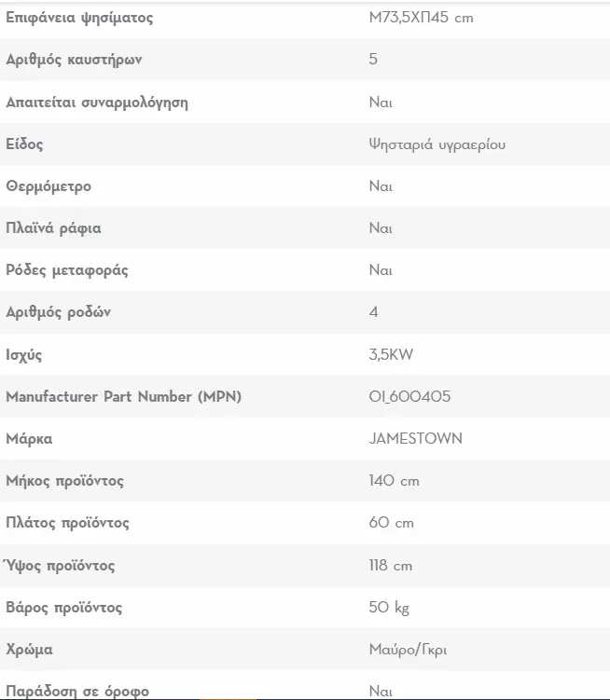
Task: Click the Είδος row label
Action: click(24, 144)
